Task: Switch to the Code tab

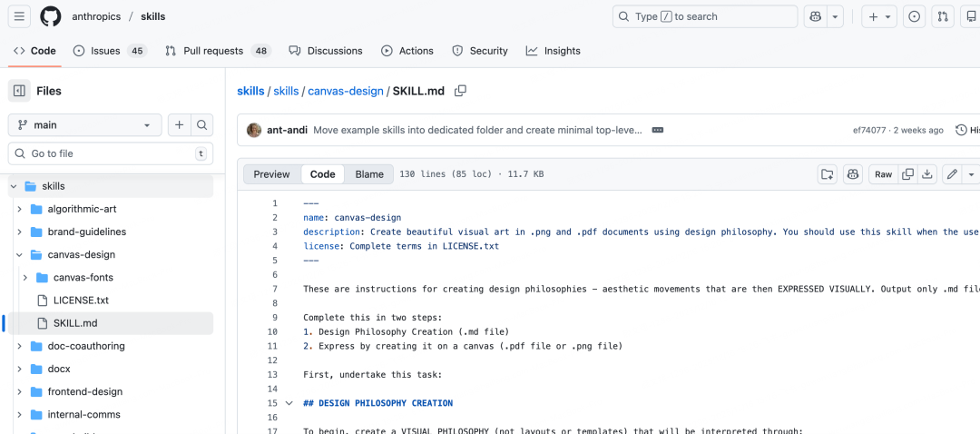Action: pyautogui.click(x=35, y=51)
